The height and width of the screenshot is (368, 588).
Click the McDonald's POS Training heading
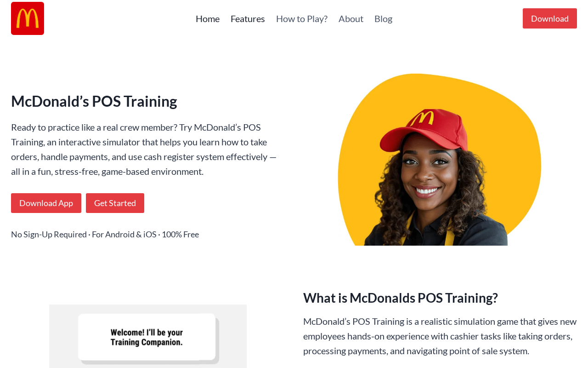click(x=94, y=101)
